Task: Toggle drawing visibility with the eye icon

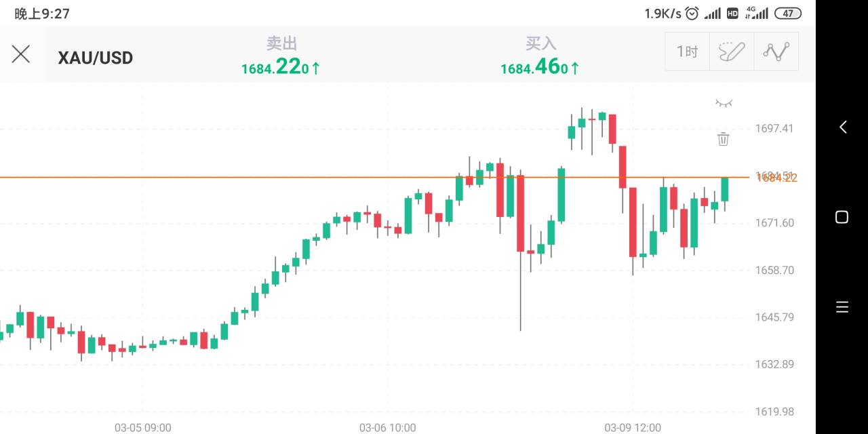Action: 724,103
